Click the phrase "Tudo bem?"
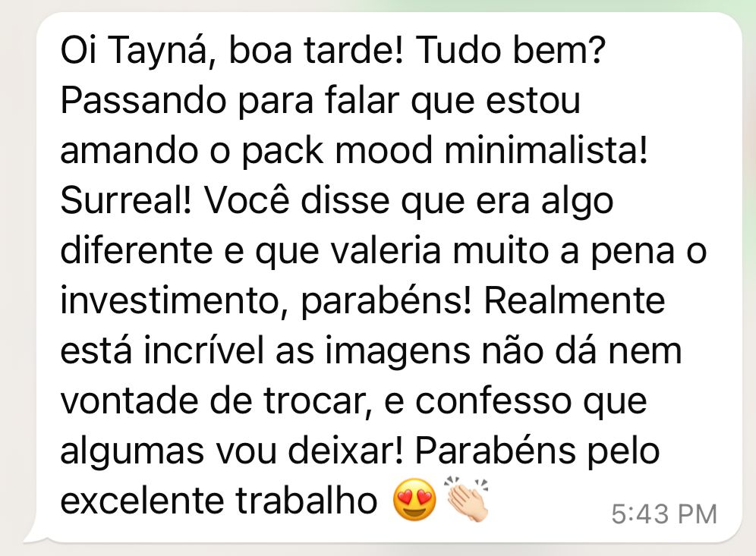 coord(509,50)
